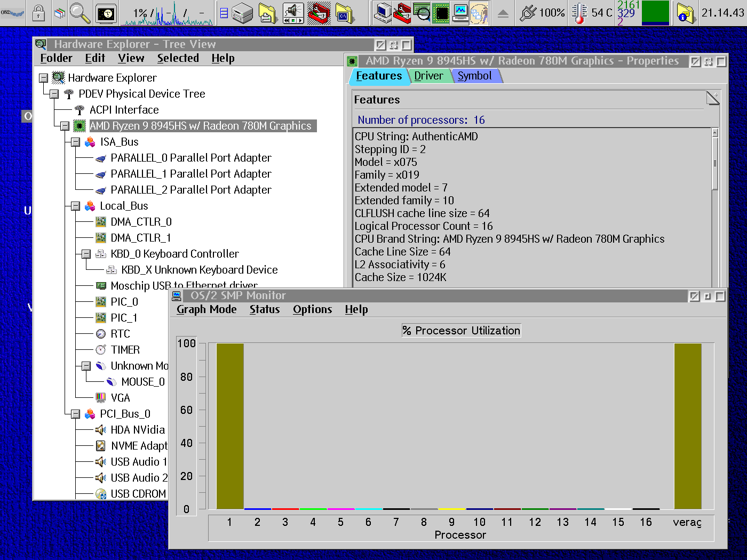Image resolution: width=747 pixels, height=560 pixels.
Task: Click the OS/2 Warp button in WarpCenter
Action: coord(13,13)
